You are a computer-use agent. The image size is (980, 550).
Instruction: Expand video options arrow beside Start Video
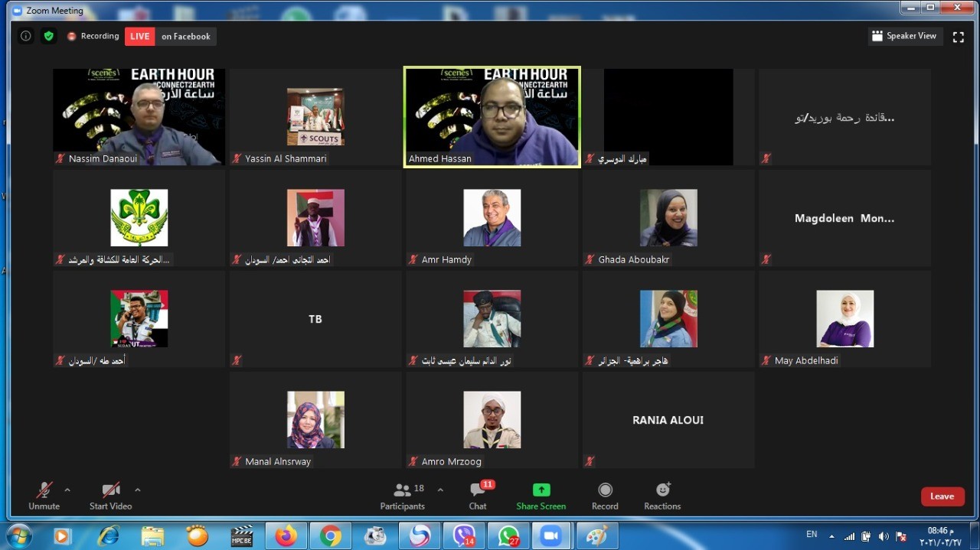(138, 490)
